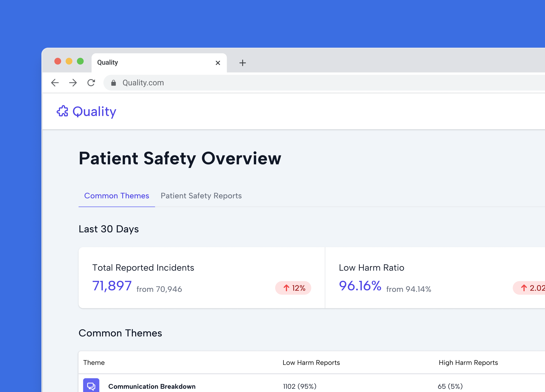Open a new browser tab with the plus button

[x=242, y=63]
